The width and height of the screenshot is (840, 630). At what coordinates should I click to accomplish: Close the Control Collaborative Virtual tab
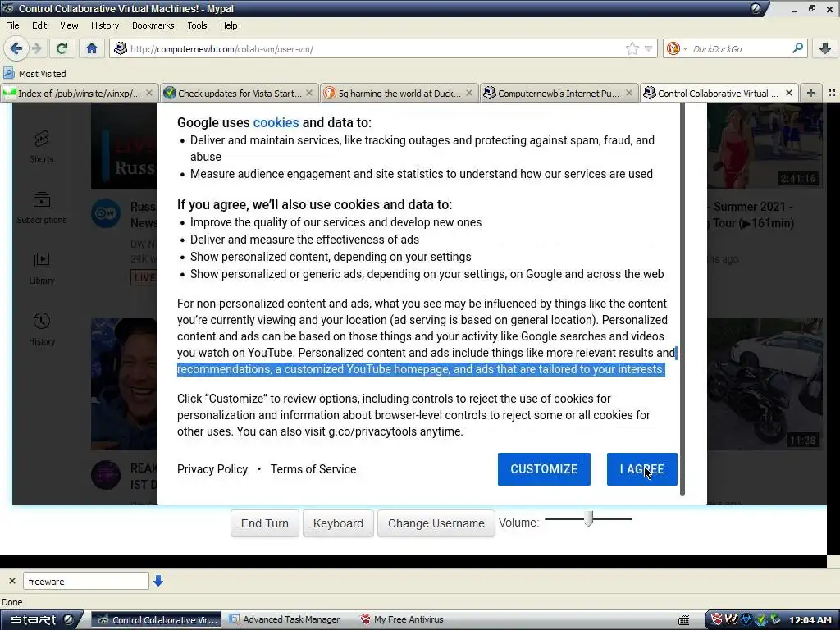click(788, 94)
